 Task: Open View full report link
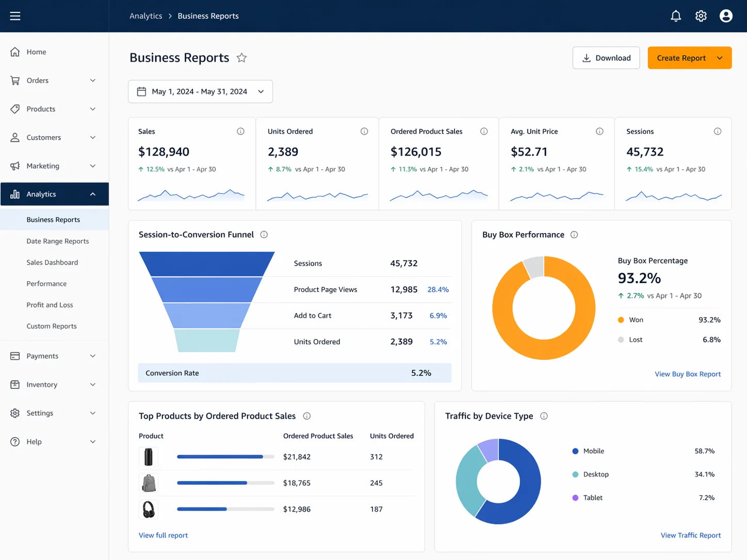point(163,535)
